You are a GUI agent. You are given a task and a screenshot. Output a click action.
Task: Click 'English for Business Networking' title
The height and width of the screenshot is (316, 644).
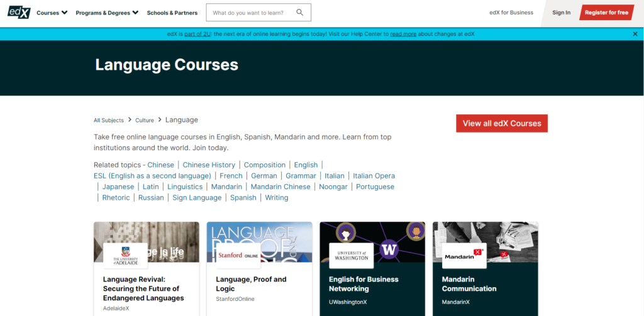click(364, 284)
